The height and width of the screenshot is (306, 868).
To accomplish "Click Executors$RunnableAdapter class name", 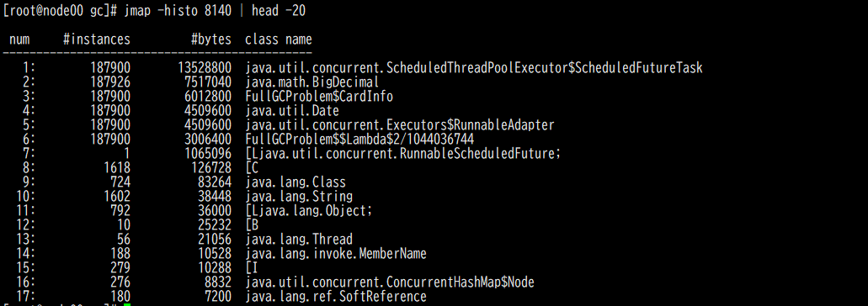I will (400, 125).
